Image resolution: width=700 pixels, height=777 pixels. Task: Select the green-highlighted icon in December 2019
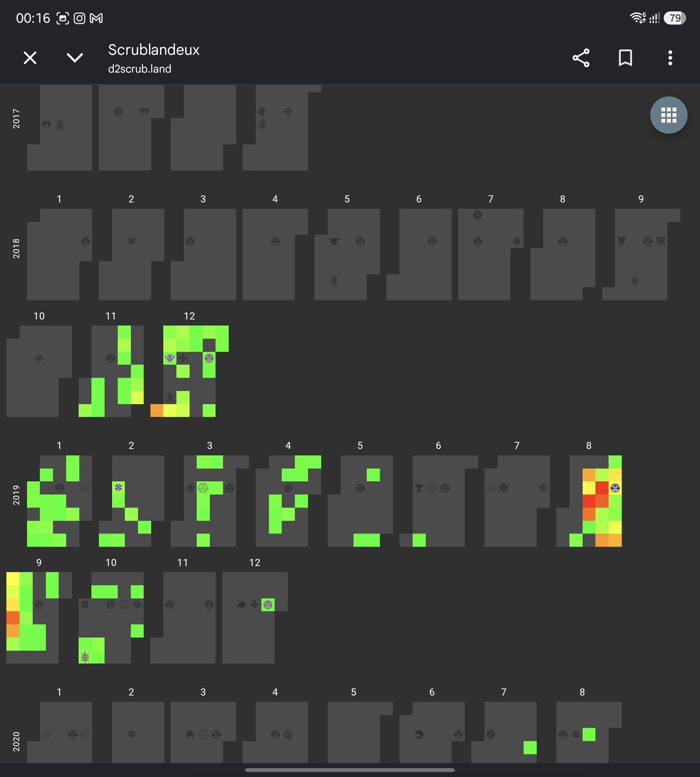pos(268,604)
